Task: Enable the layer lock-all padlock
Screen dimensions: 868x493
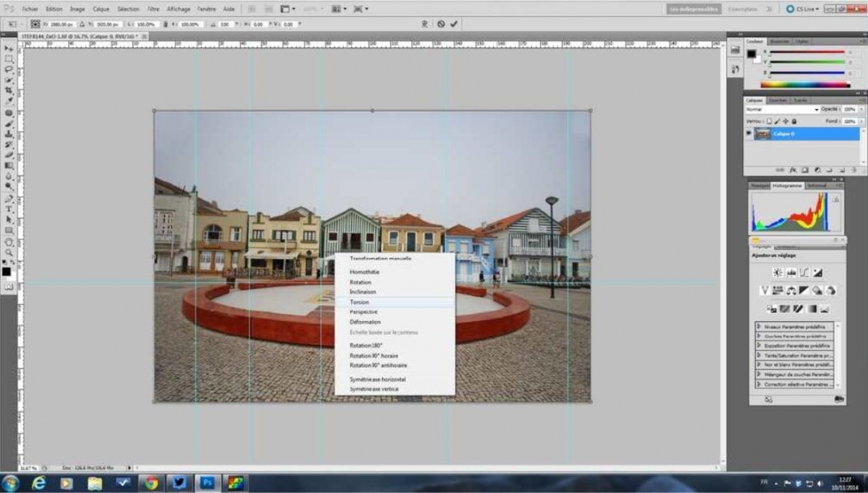Action: coord(794,121)
